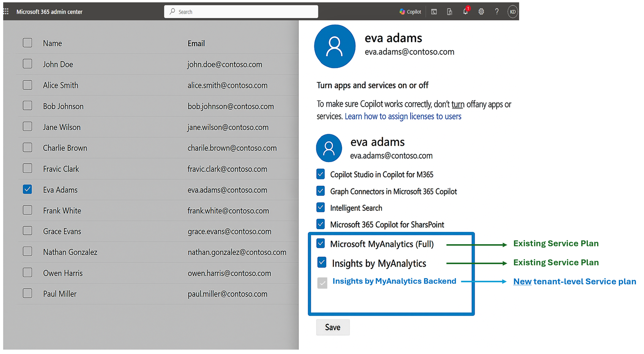This screenshot has height=354, width=644.
Task: Click email jane.wilson@contoso.com
Action: pyautogui.click(x=228, y=127)
